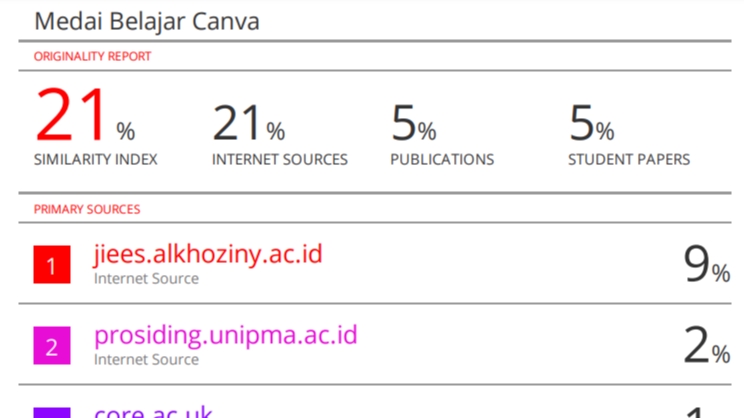
Task: Click the 'SIMILARITY INDEX' label
Action: [95, 159]
